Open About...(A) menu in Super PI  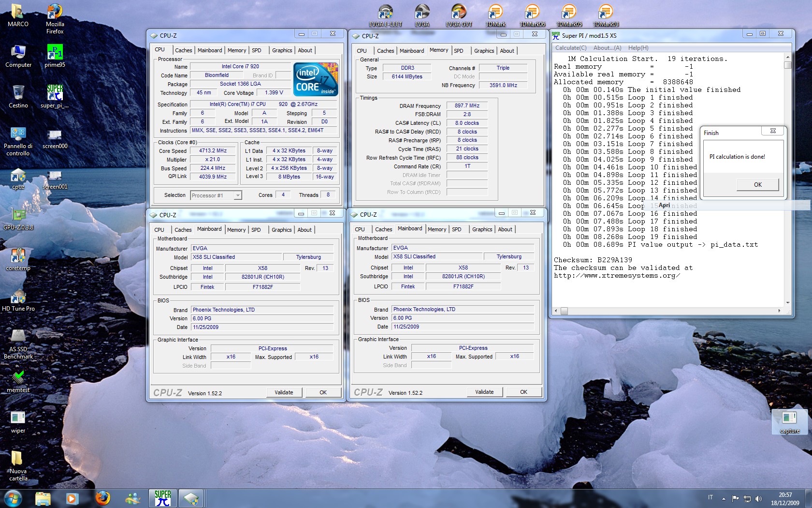[607, 48]
